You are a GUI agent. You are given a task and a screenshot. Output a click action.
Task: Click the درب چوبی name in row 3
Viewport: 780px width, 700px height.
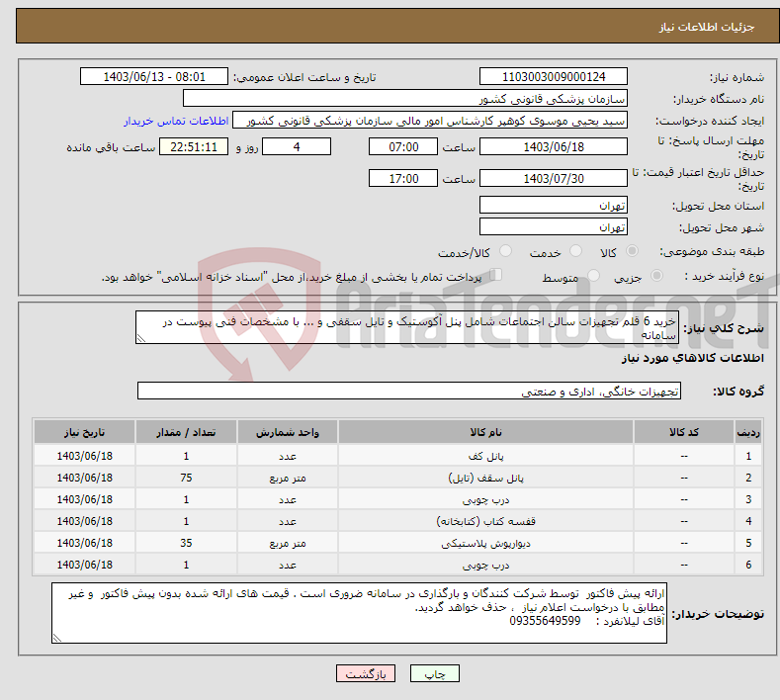tap(485, 499)
